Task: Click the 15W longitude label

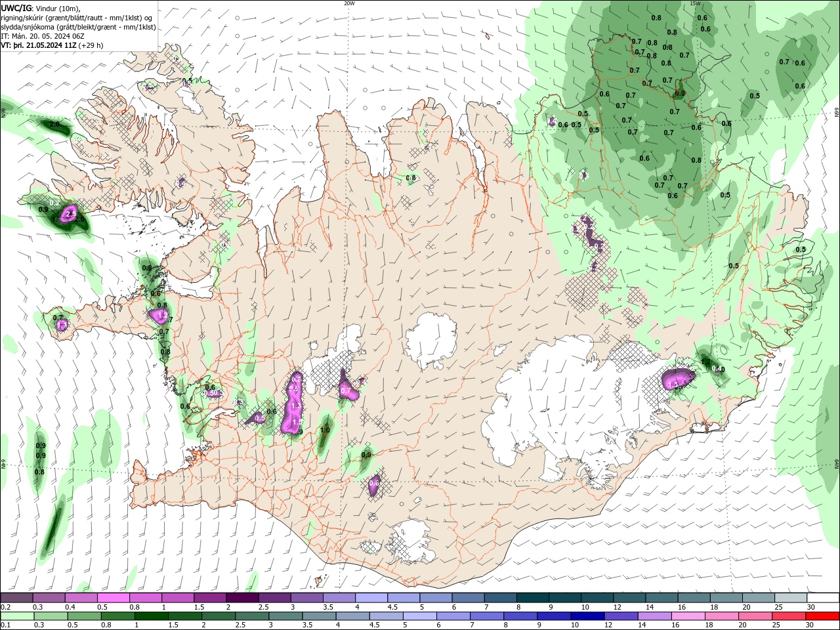Action: point(695,3)
